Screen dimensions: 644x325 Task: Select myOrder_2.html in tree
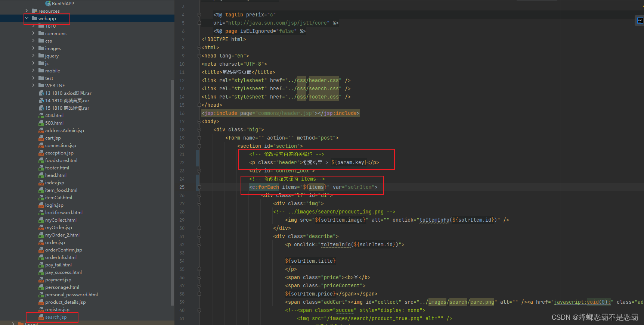point(62,235)
